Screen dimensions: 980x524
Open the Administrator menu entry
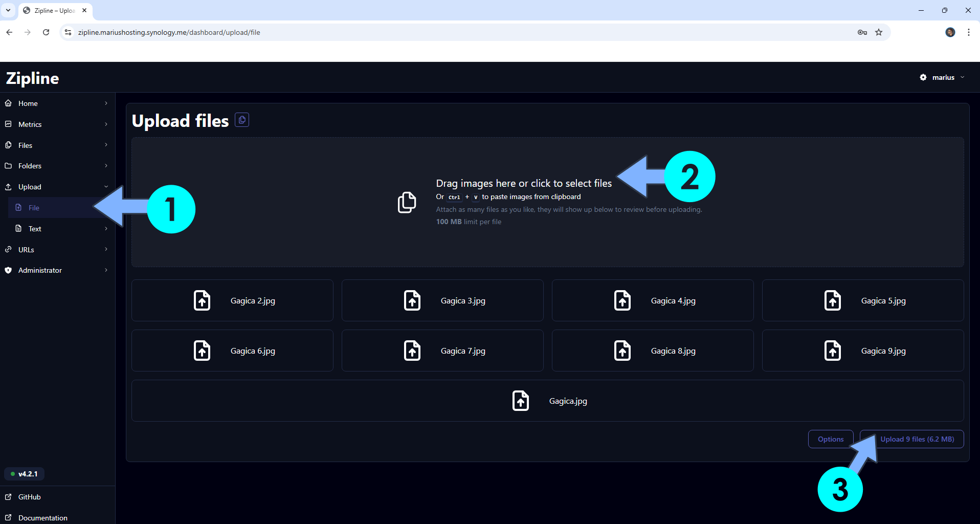(57, 270)
